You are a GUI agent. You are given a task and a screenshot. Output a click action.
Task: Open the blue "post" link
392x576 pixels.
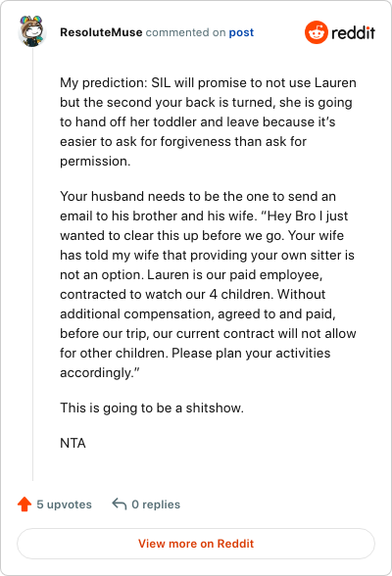pos(241,32)
